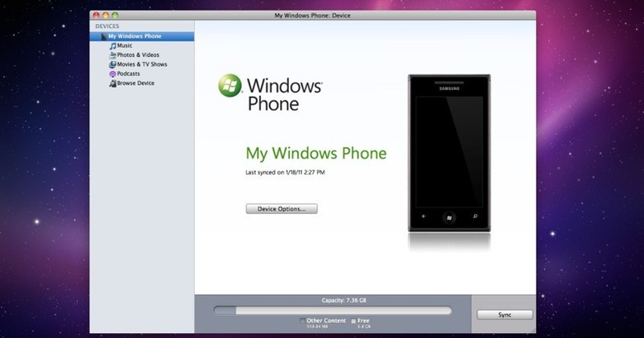Close the window with red button
Screen dimensions: 644x338
pyautogui.click(x=96, y=15)
